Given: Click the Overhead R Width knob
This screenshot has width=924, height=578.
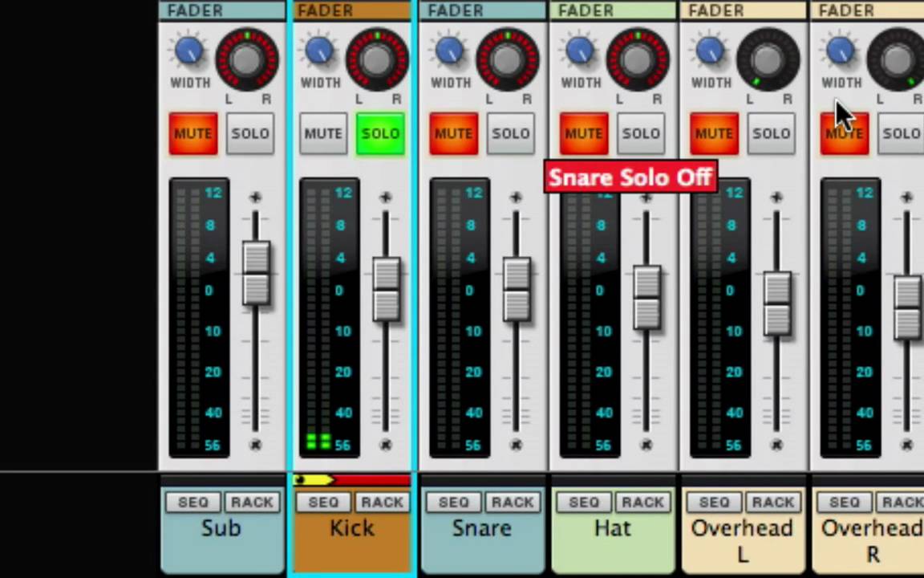Looking at the screenshot, I should click(x=841, y=51).
